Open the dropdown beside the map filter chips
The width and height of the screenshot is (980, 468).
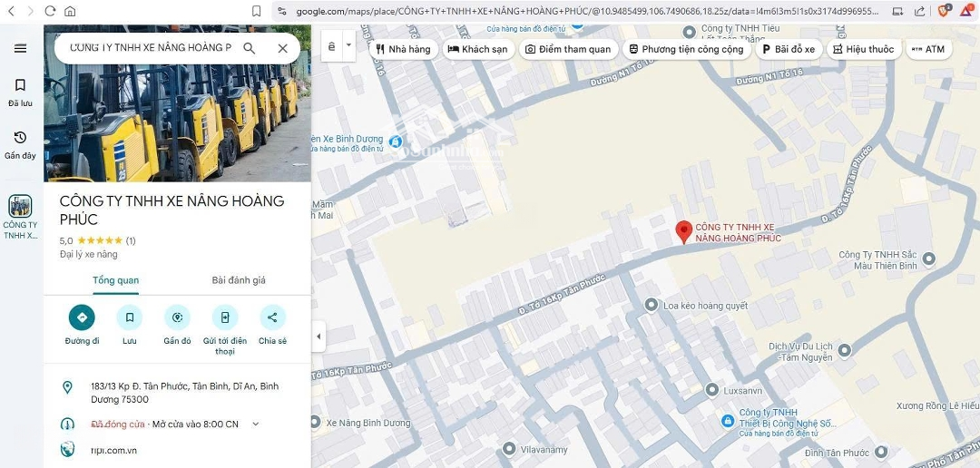pyautogui.click(x=348, y=45)
